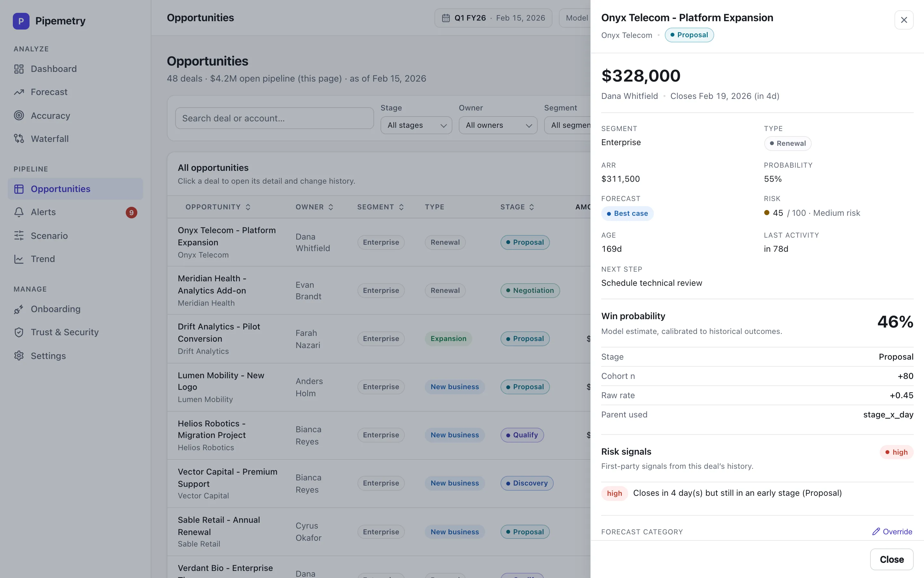The width and height of the screenshot is (924, 578).
Task: Click the Settings gear icon
Action: pos(19,355)
